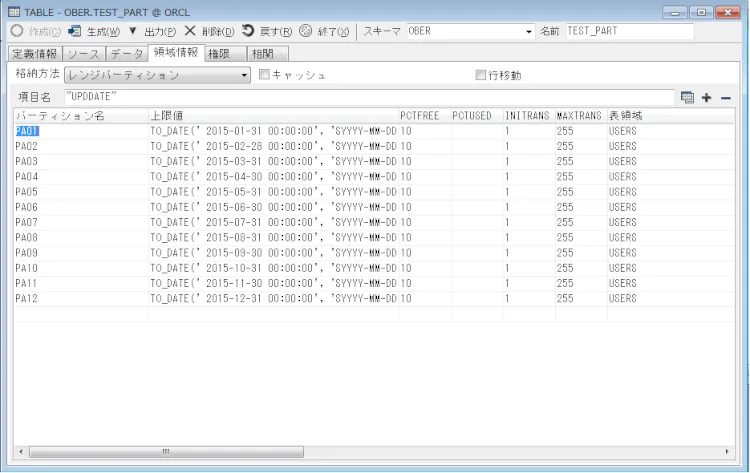Click the MAXTRANS column header

click(x=581, y=116)
